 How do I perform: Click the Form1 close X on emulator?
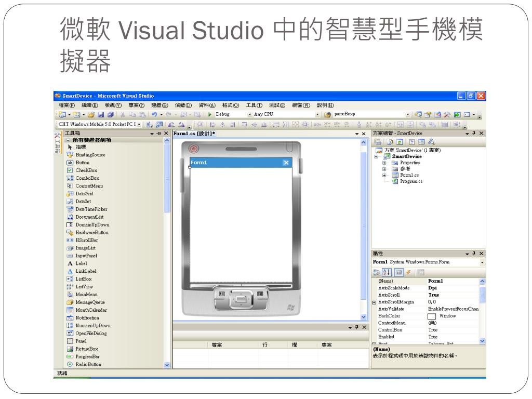286,163
